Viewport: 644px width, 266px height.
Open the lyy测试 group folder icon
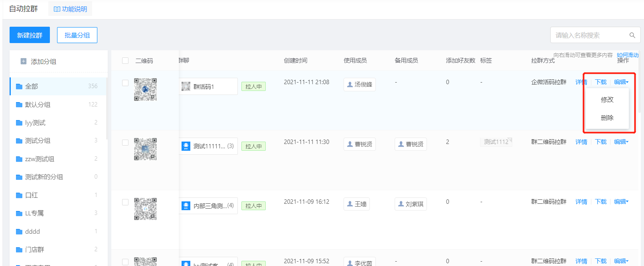[19, 123]
